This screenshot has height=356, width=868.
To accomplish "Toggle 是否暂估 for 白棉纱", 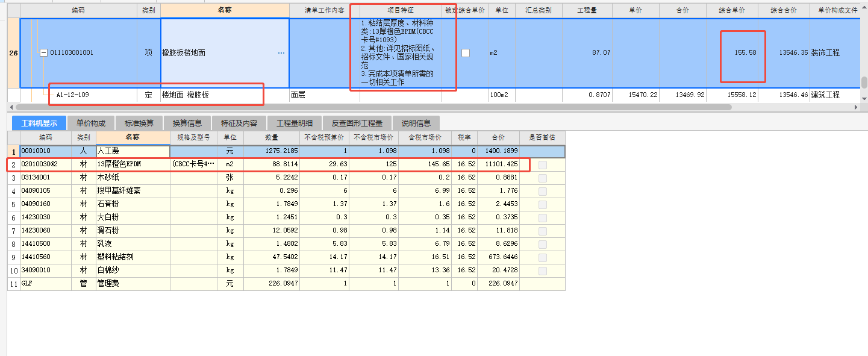I will 543,270.
